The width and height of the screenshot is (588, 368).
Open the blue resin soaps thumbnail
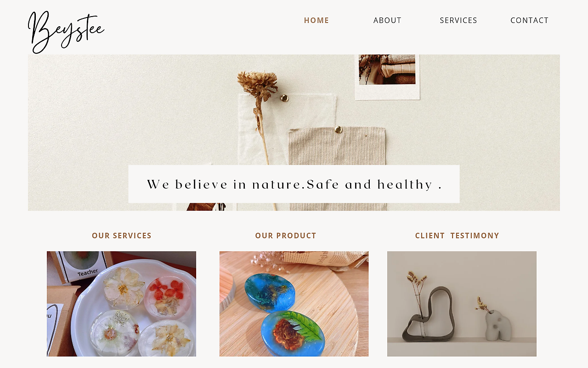[294, 304]
